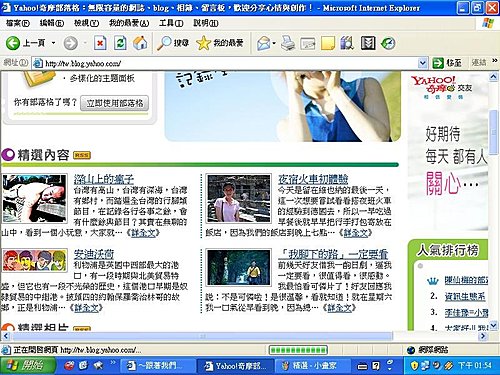Click the messenger toolbar icon

click(388, 43)
